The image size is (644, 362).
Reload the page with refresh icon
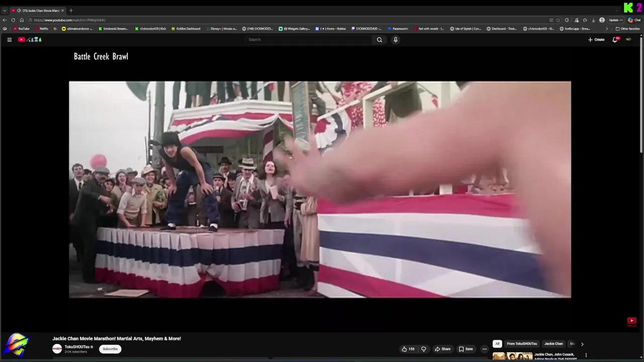pyautogui.click(x=13, y=20)
